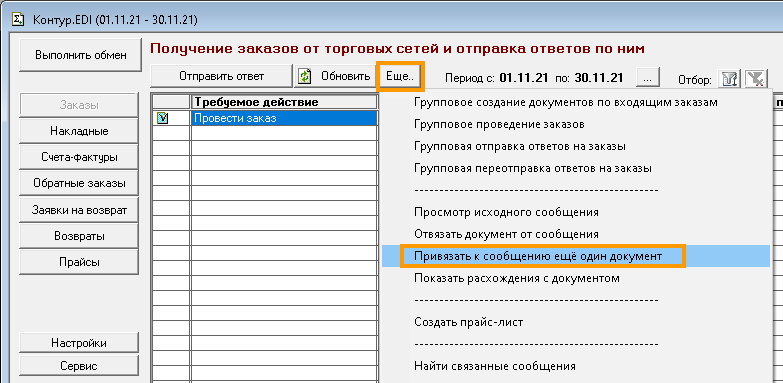Viewport: 783px width, 383px height.
Task: Click the period end date 30.11.21
Action: pos(599,78)
